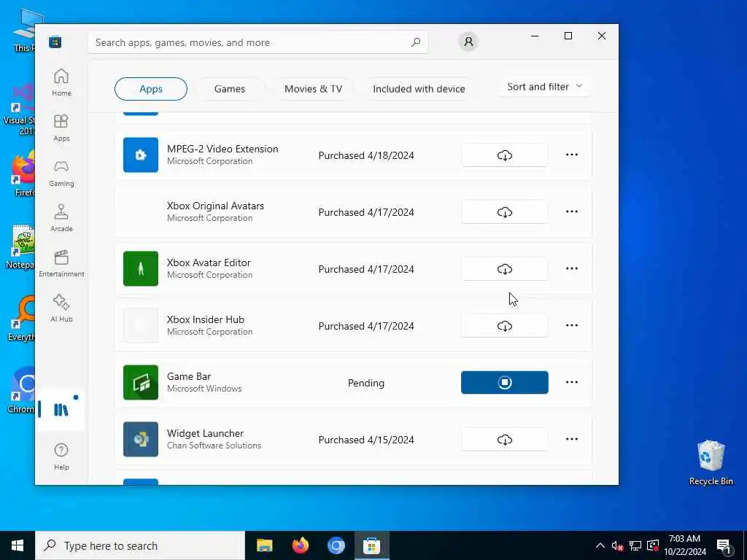The height and width of the screenshot is (560, 747).
Task: Select the Apps filter tab
Action: click(151, 89)
